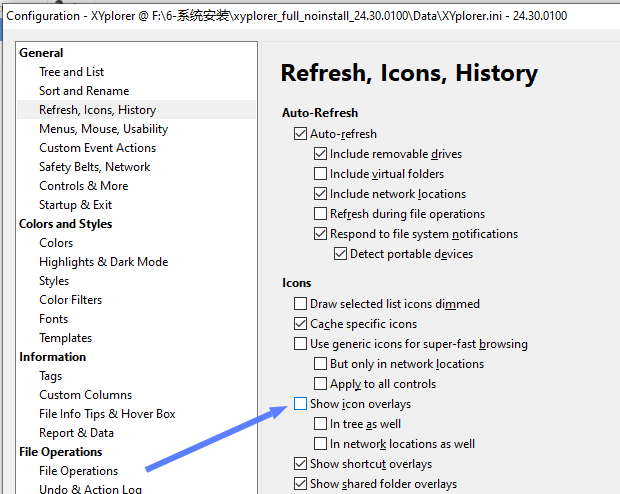Toggle Include removable drives option
This screenshot has height=494, width=620.
tap(321, 154)
